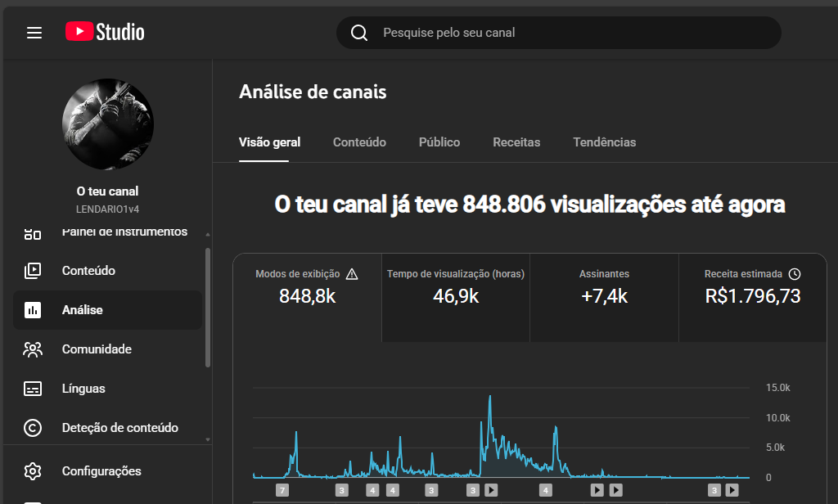Click the 15.0k axis label
This screenshot has width=838, height=504.
tap(777, 388)
